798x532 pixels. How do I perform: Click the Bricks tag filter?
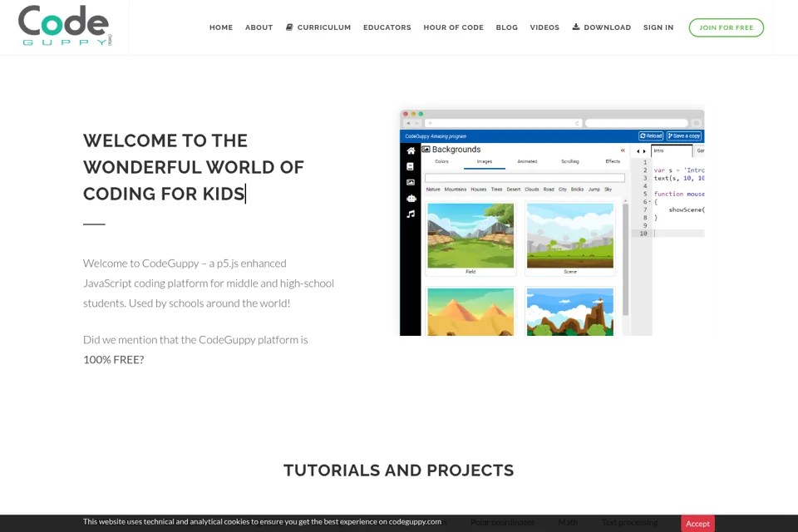[577, 190]
